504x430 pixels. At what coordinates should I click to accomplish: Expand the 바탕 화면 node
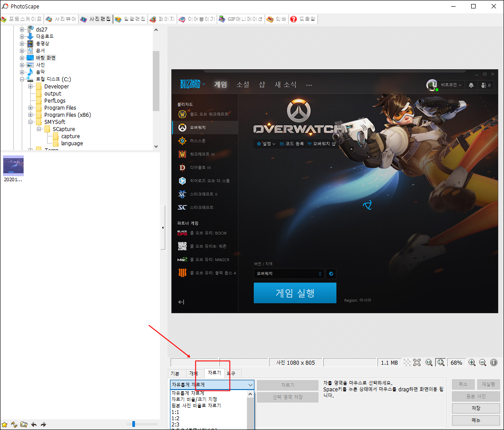pos(22,58)
